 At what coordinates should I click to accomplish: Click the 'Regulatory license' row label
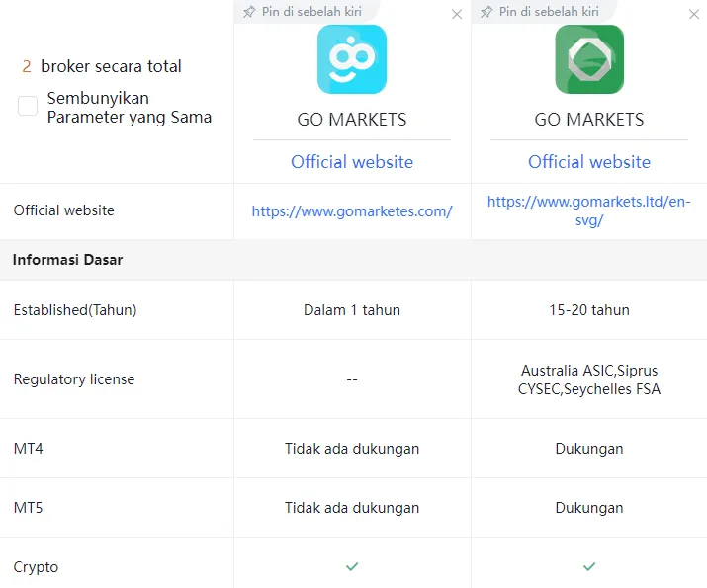(x=74, y=379)
